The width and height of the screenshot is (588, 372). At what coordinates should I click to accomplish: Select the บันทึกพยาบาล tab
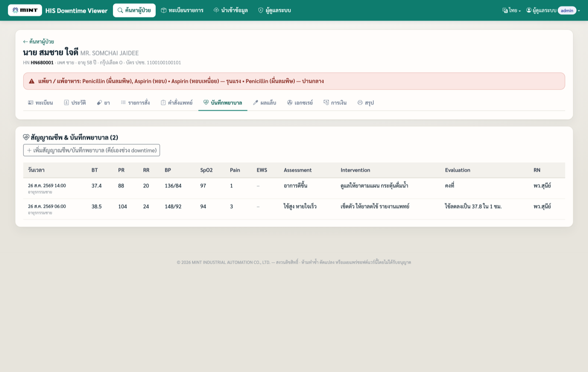point(223,102)
